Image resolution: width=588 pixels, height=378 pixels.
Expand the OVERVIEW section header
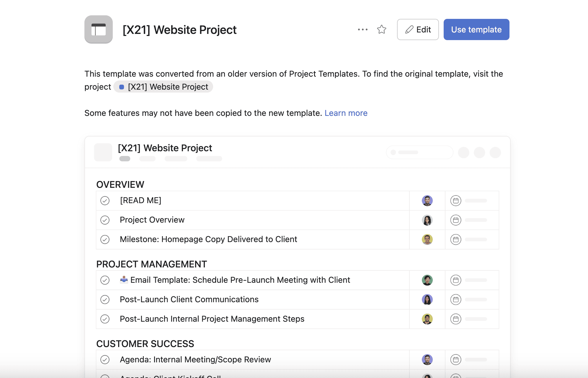pyautogui.click(x=120, y=184)
